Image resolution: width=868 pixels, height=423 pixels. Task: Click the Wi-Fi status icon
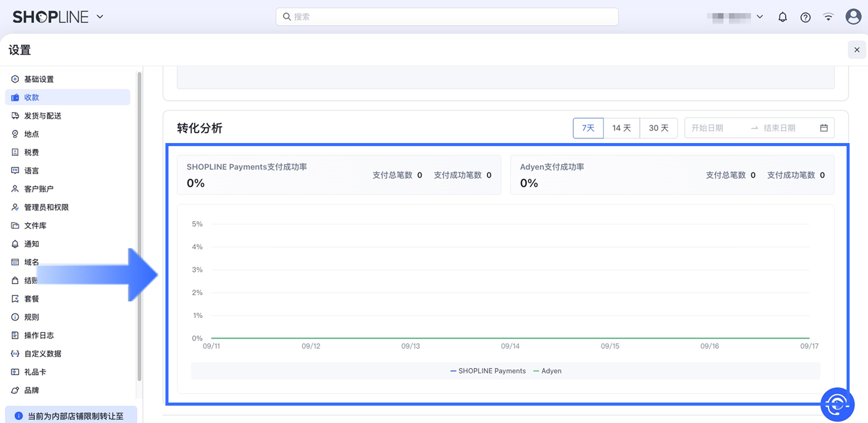coord(828,17)
